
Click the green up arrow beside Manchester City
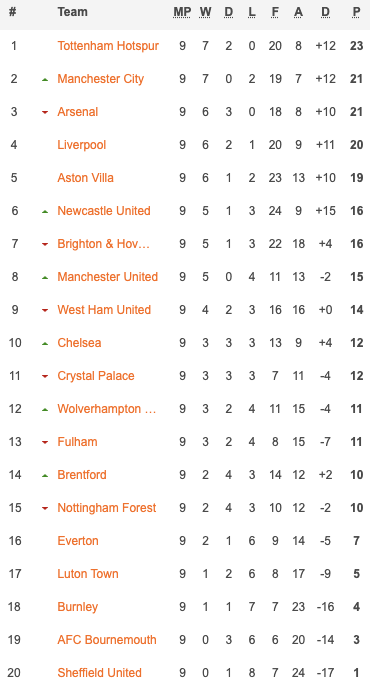tap(45, 79)
